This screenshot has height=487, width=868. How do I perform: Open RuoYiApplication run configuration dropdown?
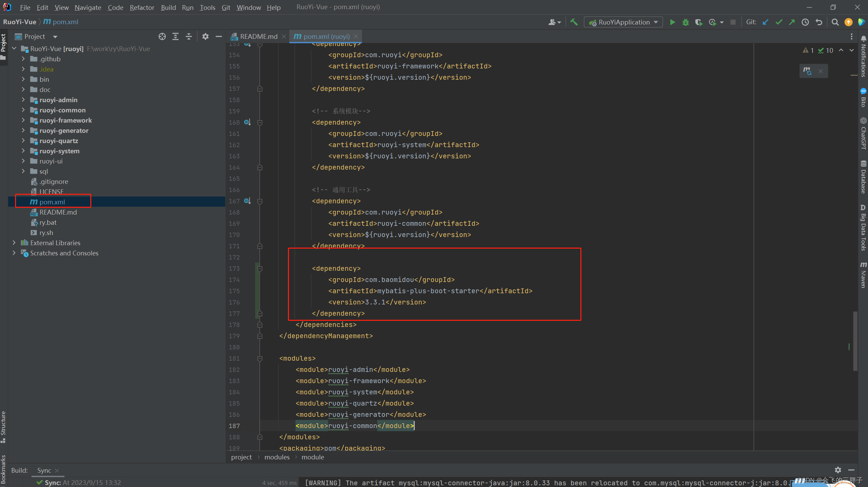pyautogui.click(x=623, y=22)
